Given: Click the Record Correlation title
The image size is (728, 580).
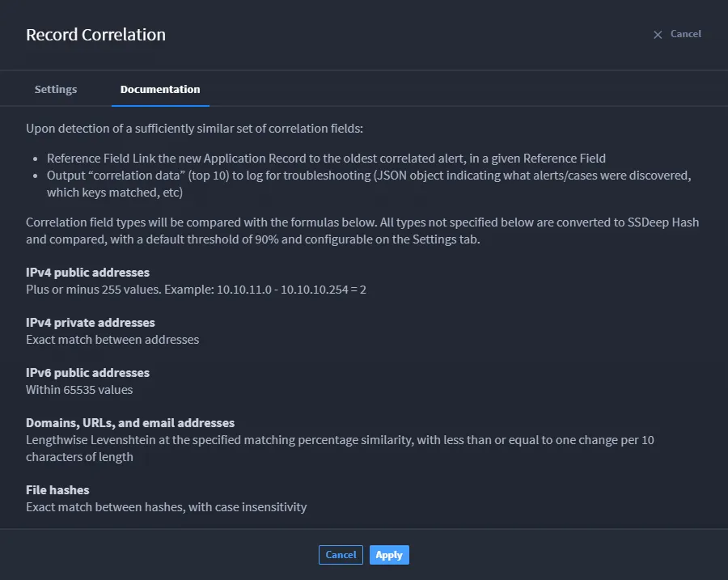Looking at the screenshot, I should (95, 35).
